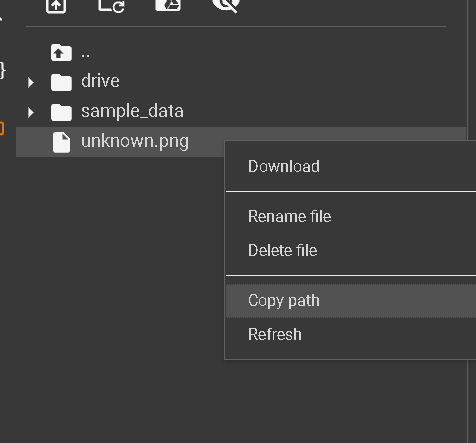Select the unknown.png file name
Screen dimensions: 476x443
(x=135, y=141)
